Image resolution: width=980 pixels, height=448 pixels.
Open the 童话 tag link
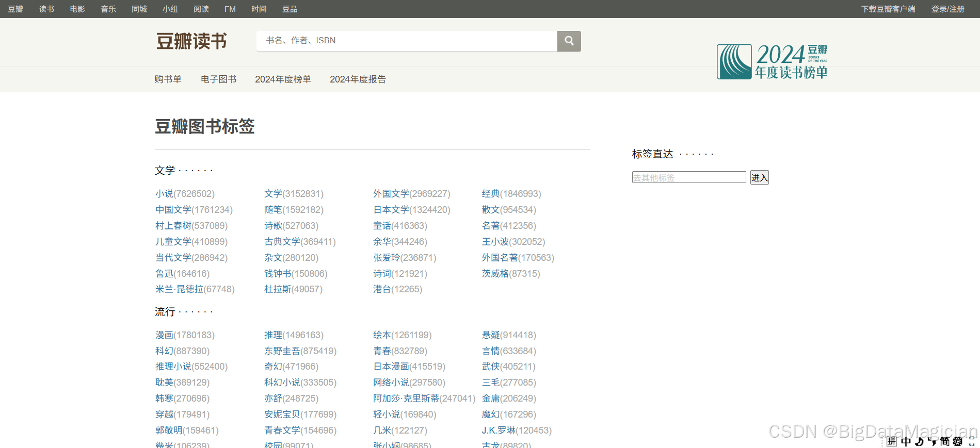coord(382,226)
